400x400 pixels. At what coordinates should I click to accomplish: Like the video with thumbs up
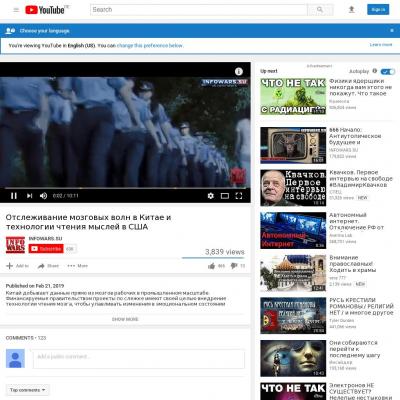(216, 266)
